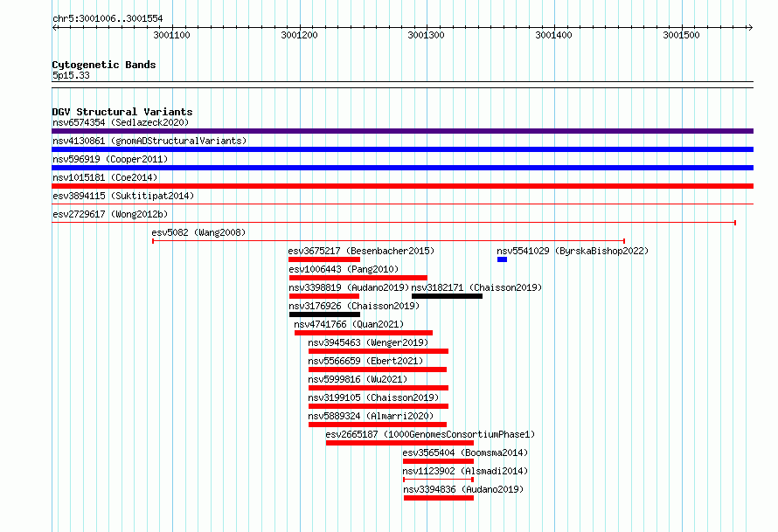Image resolution: width=778 pixels, height=532 pixels.
Task: Open nsv3199105 (Chaisson2019) label
Action: [373, 397]
